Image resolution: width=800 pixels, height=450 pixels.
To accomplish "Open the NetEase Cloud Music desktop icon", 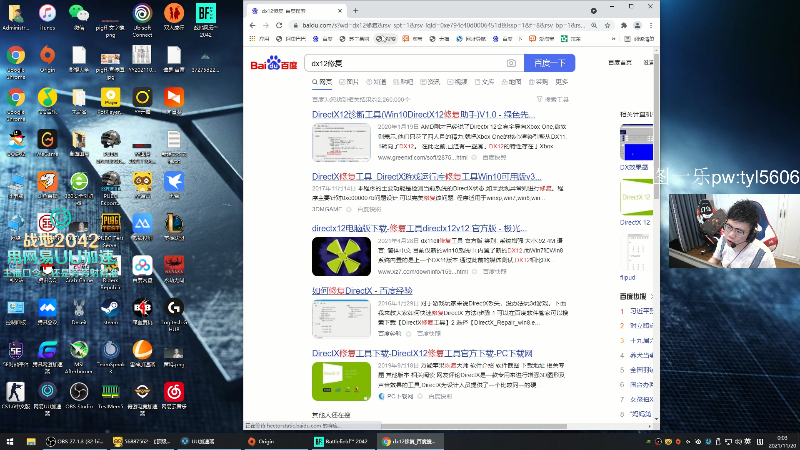I will pyautogui.click(x=174, y=396).
